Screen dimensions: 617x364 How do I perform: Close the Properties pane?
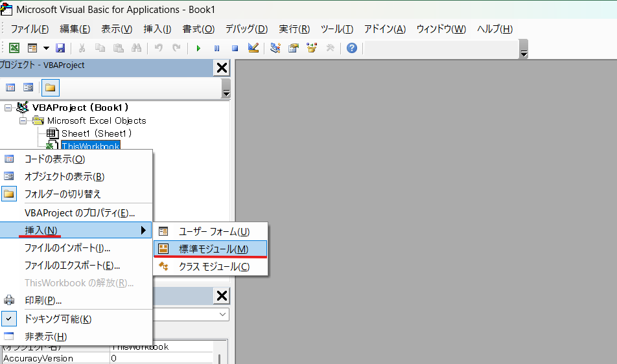coord(222,295)
